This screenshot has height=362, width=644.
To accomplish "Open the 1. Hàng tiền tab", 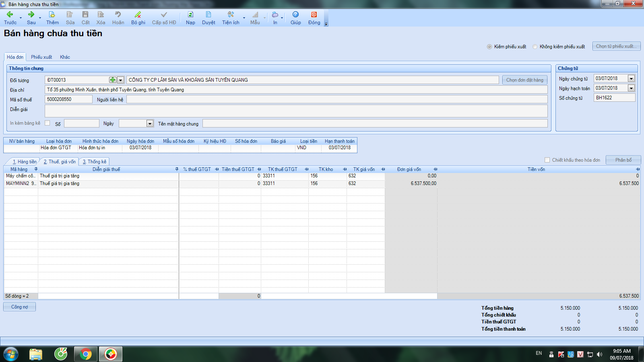I will 24,162.
